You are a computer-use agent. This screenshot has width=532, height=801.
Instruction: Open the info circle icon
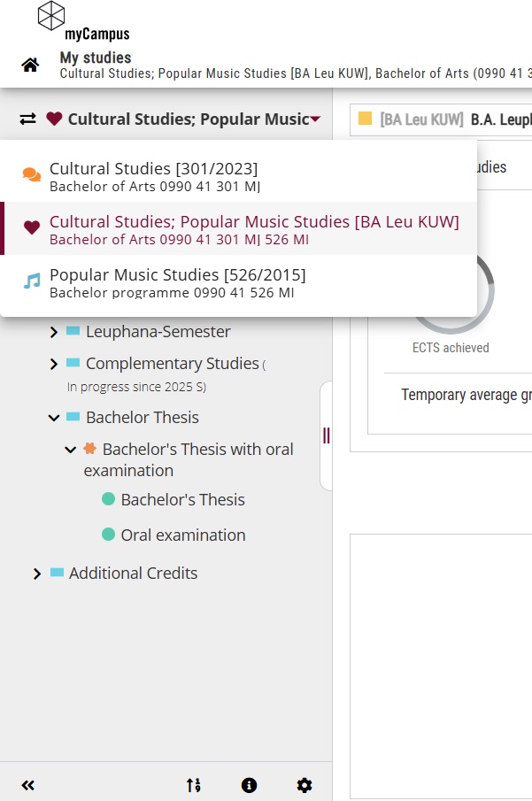coord(249,785)
